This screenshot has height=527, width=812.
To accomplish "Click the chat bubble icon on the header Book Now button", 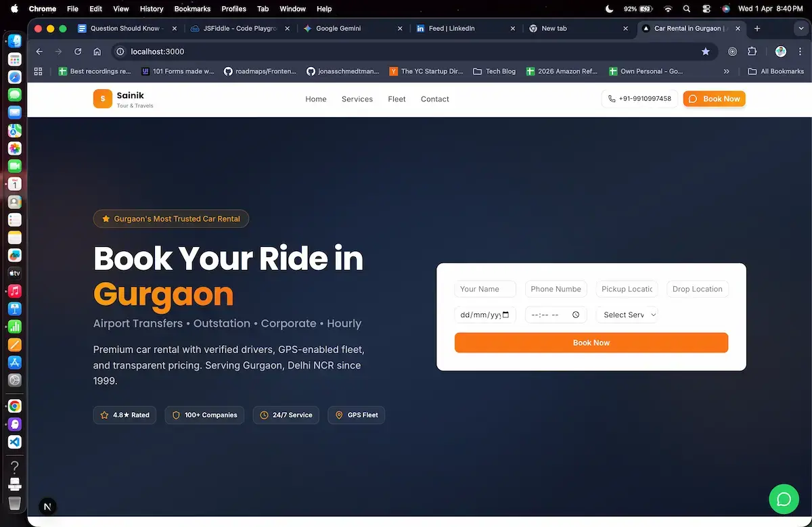I will (692, 98).
